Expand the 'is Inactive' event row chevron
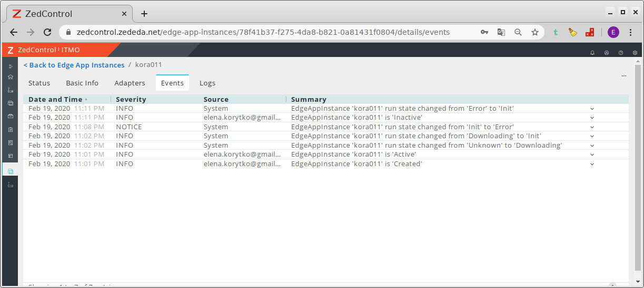644x288 pixels. tap(592, 118)
